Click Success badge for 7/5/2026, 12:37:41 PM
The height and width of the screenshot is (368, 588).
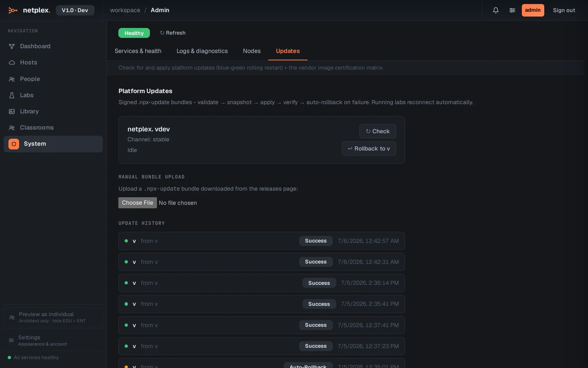[316, 325]
